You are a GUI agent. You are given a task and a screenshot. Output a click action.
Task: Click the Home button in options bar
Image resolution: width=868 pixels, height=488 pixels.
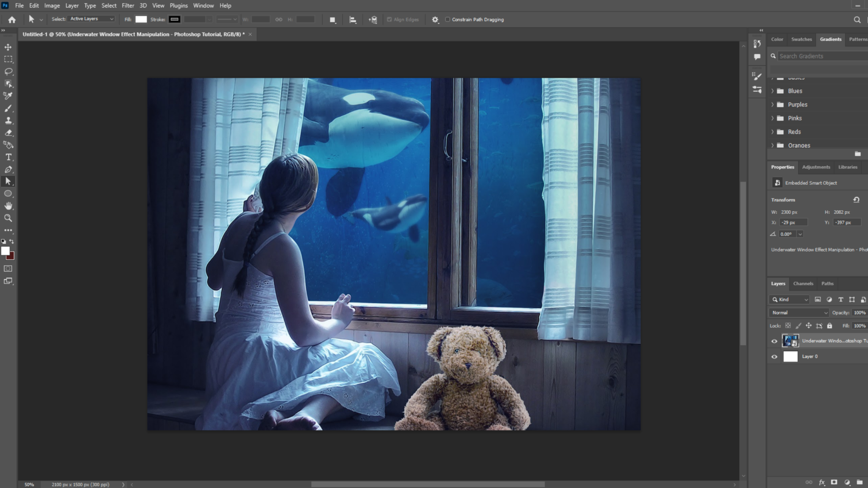[x=12, y=19]
